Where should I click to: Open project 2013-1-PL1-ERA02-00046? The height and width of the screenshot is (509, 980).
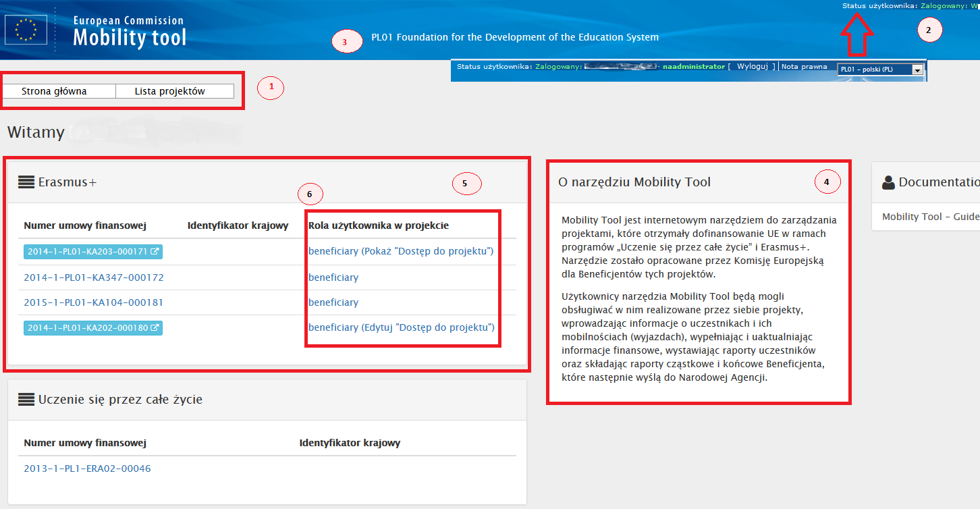(x=87, y=468)
